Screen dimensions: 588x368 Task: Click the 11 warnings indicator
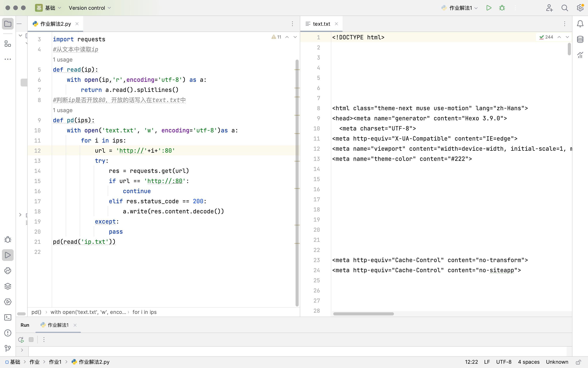coord(276,37)
